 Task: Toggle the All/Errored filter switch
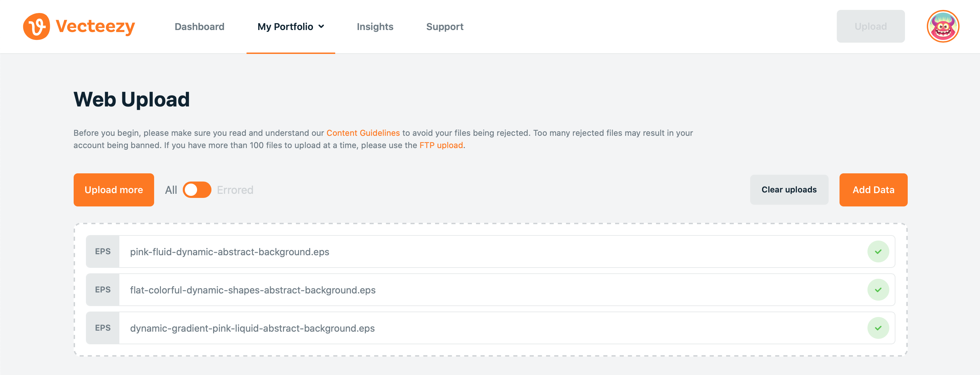197,190
